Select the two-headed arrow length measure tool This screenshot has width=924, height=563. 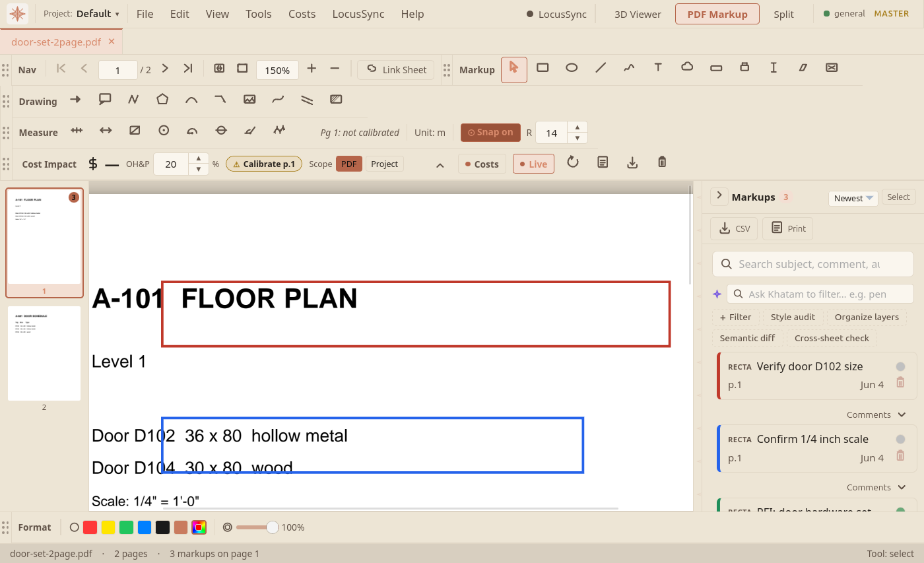pos(106,131)
